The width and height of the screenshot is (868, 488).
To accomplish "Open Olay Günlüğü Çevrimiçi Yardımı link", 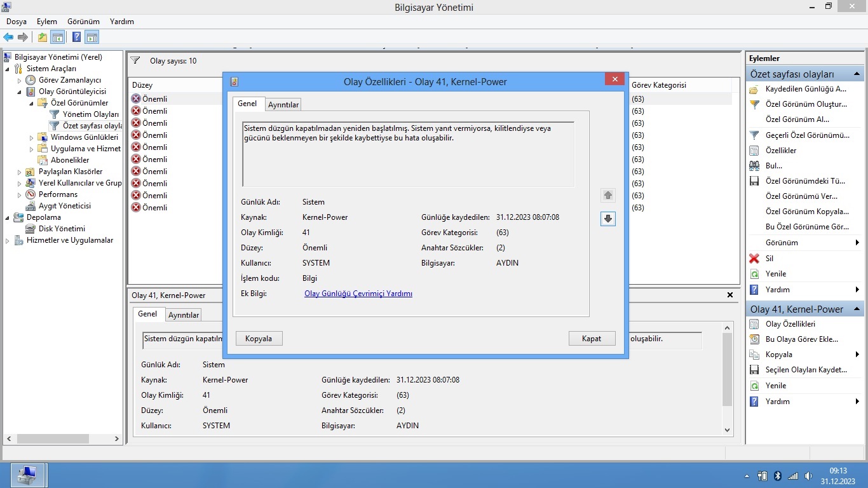I will 358,294.
